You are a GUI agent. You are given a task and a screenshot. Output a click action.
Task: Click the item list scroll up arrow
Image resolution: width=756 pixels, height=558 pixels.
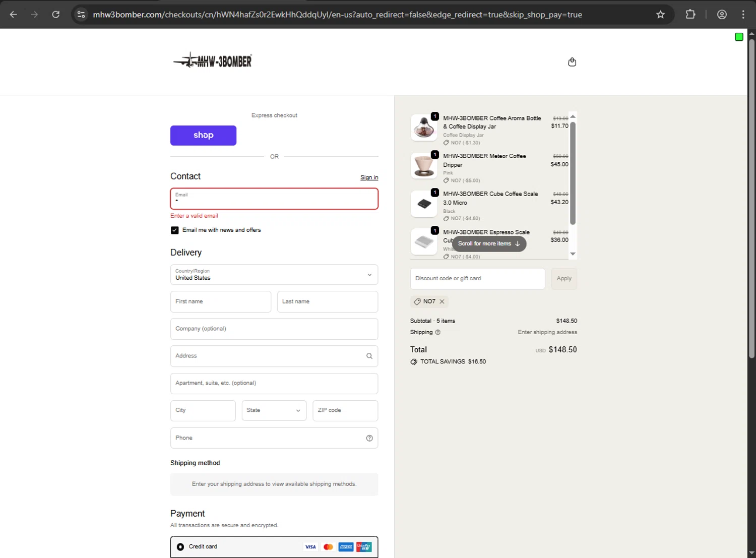point(573,116)
